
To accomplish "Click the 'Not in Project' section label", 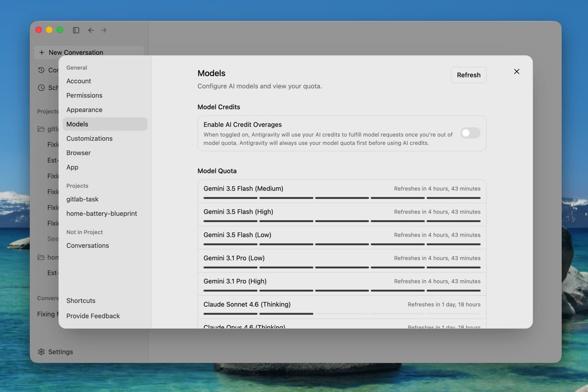I will [85, 232].
